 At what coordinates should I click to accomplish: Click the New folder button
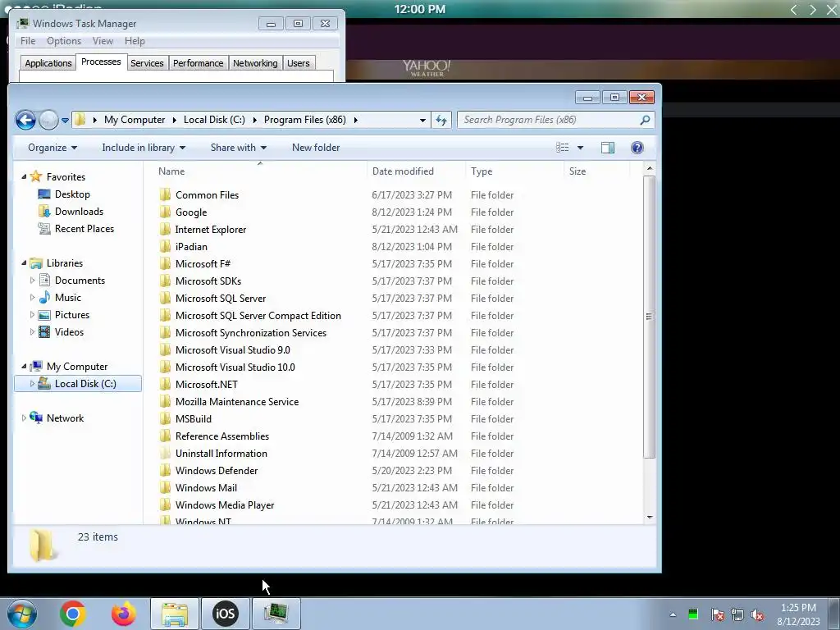click(316, 148)
